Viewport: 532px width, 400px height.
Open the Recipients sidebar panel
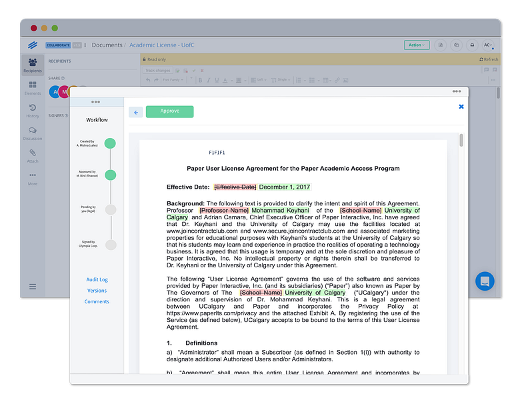pos(33,65)
